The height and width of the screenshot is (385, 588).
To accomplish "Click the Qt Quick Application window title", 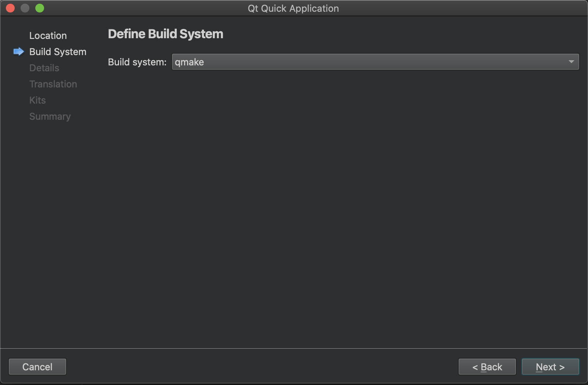I will point(293,8).
